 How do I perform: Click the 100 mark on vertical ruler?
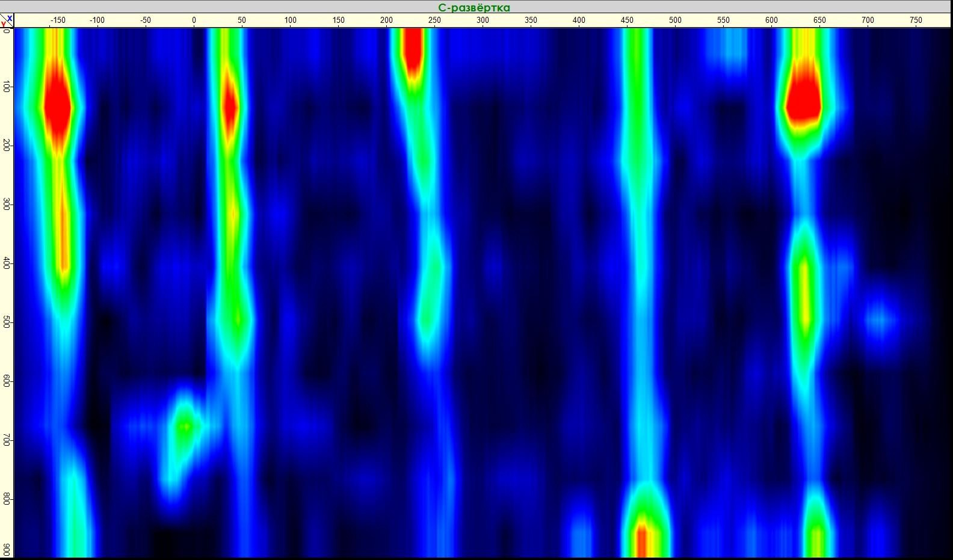tap(7, 87)
